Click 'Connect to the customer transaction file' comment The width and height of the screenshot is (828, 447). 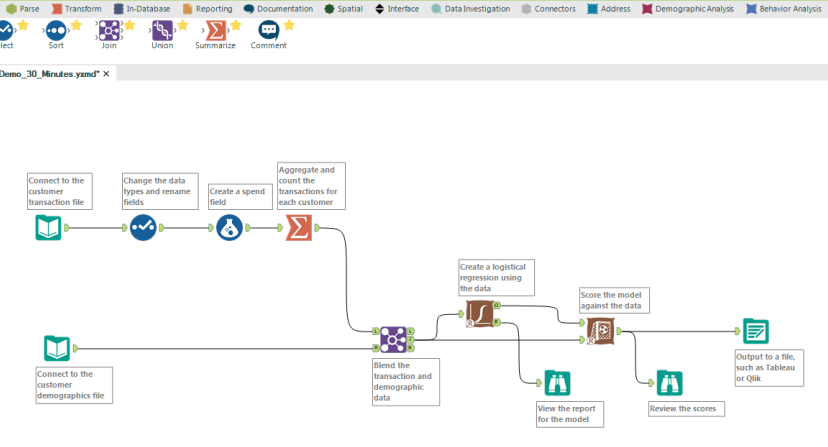click(60, 191)
